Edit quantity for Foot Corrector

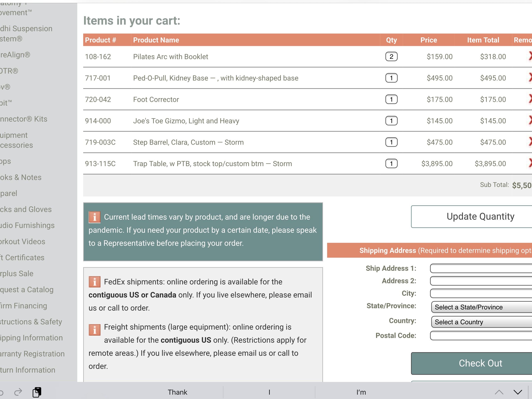[391, 99]
